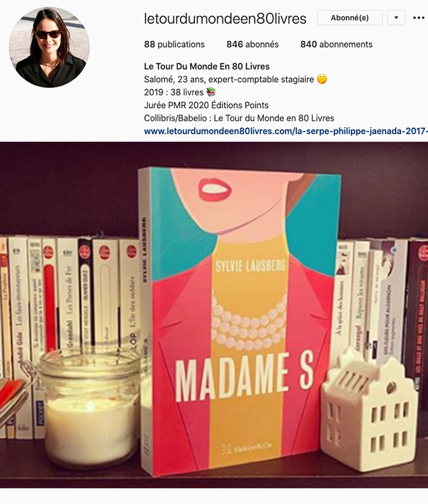Image resolution: width=428 pixels, height=504 pixels.
Task: Open the 840 abonnements following list
Action: [336, 45]
